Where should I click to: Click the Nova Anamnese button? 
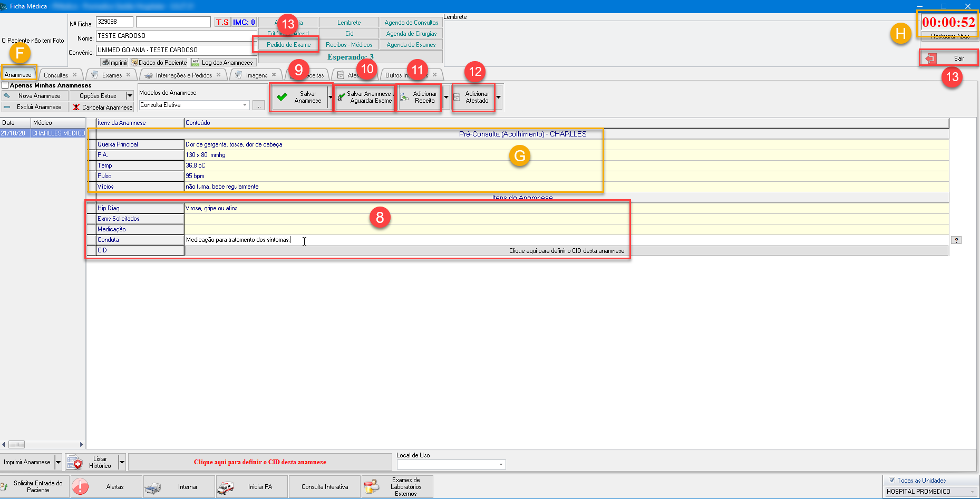pyautogui.click(x=39, y=96)
